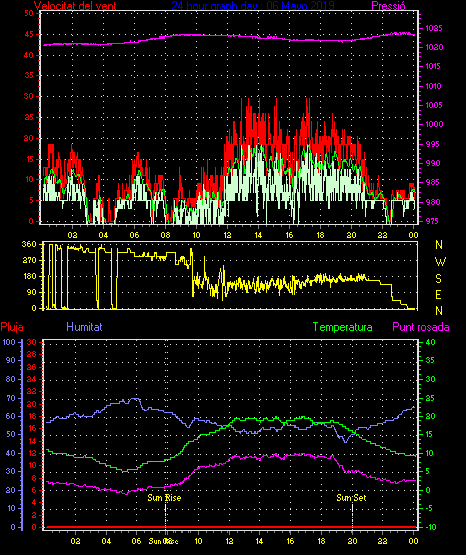Click the 180 wind direction axis value
This screenshot has height=555, width=466.
[29, 276]
